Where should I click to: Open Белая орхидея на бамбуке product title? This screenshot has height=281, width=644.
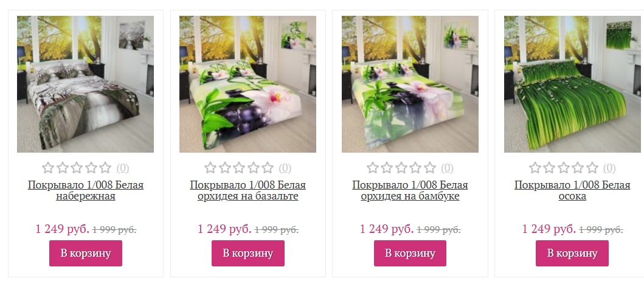(x=410, y=190)
